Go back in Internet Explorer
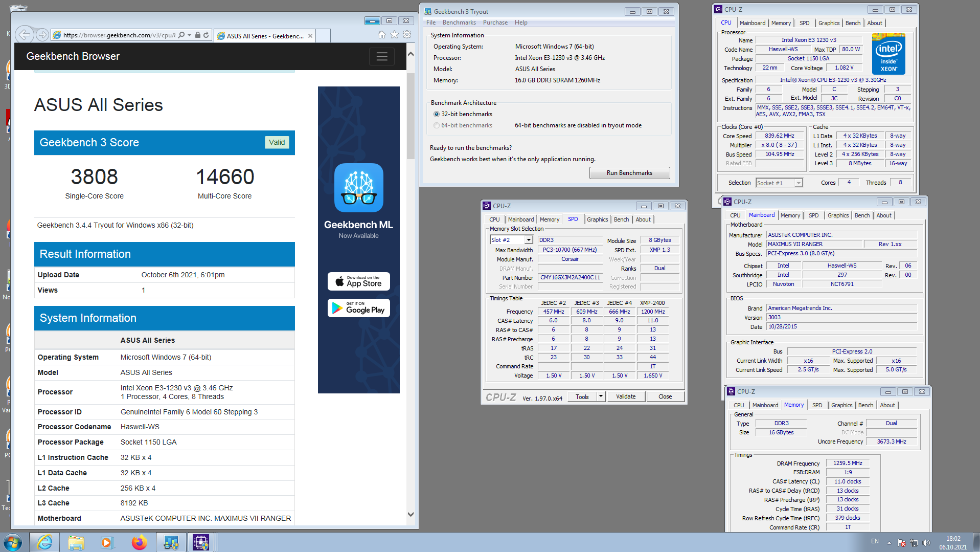This screenshot has height=552, width=980. tap(24, 35)
